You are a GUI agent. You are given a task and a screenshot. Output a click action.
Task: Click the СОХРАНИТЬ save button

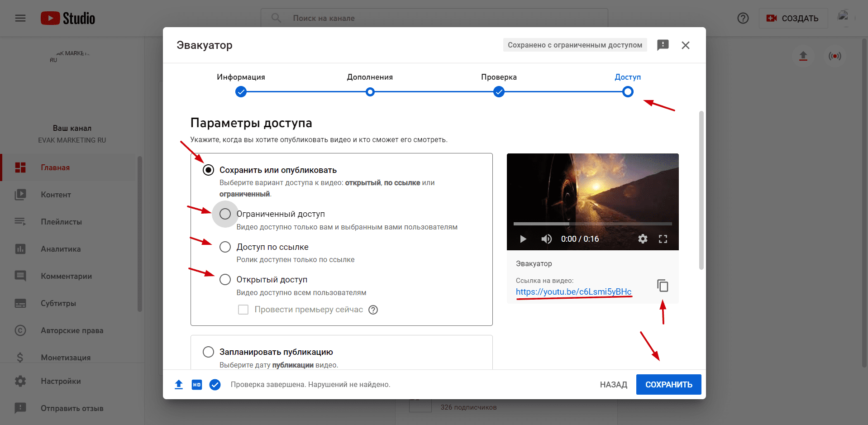668,385
